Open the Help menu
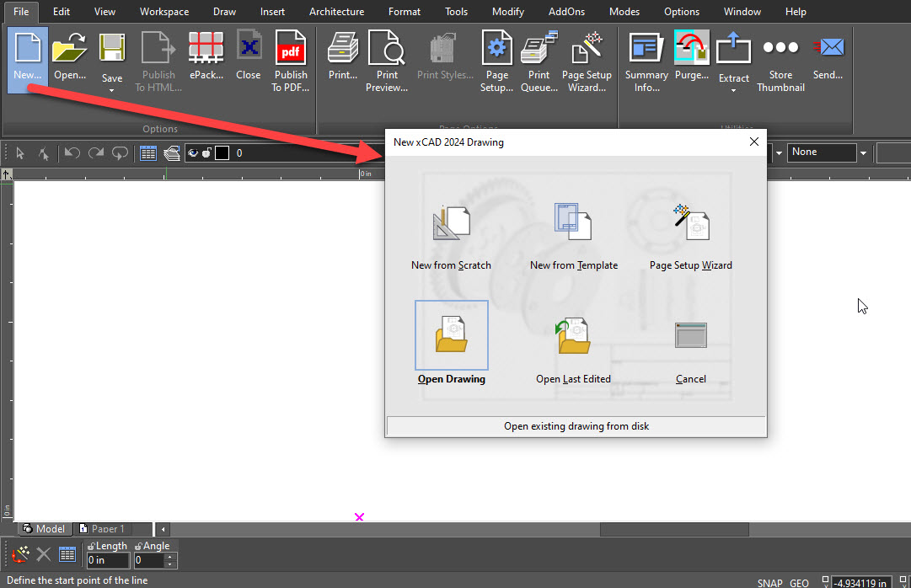The width and height of the screenshot is (911, 588). (x=796, y=12)
